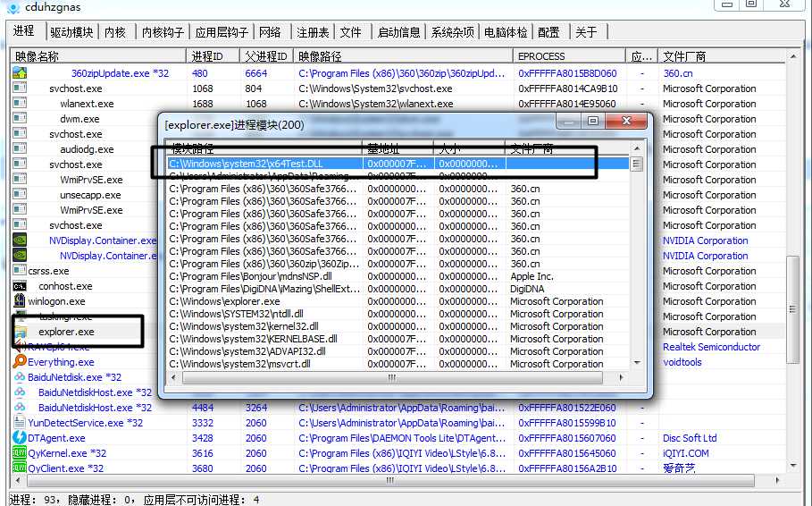Sort modules by 模块路径 header
Image resolution: width=812 pixels, height=506 pixels.
[x=264, y=148]
